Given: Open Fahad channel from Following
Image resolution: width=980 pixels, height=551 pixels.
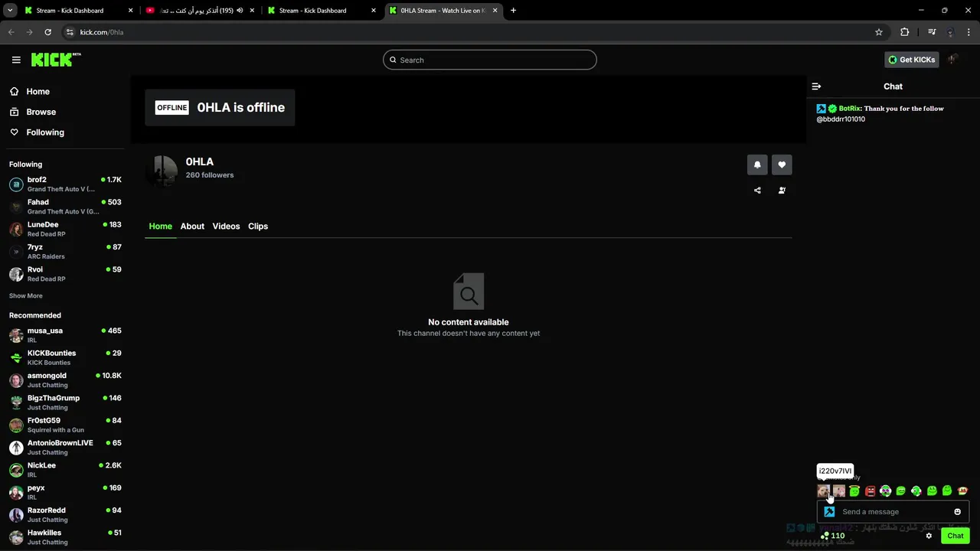Looking at the screenshot, I should [x=65, y=207].
